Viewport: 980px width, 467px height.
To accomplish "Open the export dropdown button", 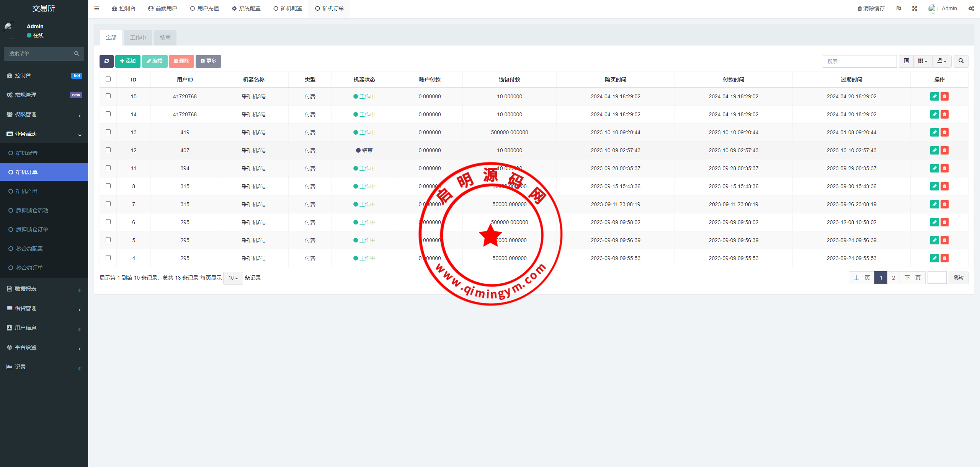I will pyautogui.click(x=942, y=61).
